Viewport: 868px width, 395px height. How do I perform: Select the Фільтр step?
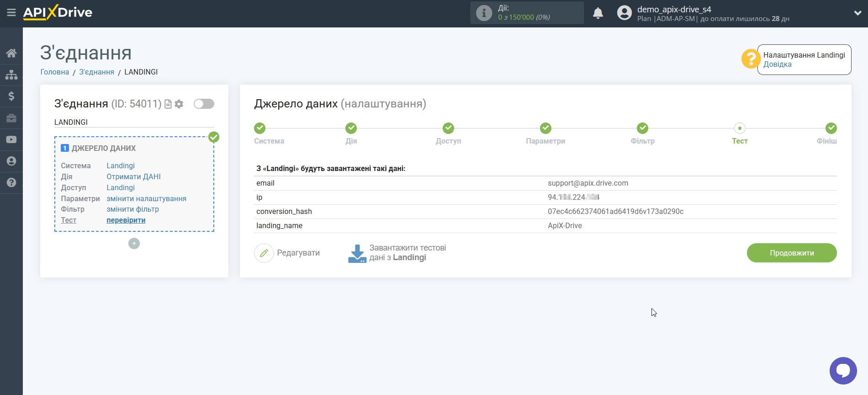pos(643,128)
